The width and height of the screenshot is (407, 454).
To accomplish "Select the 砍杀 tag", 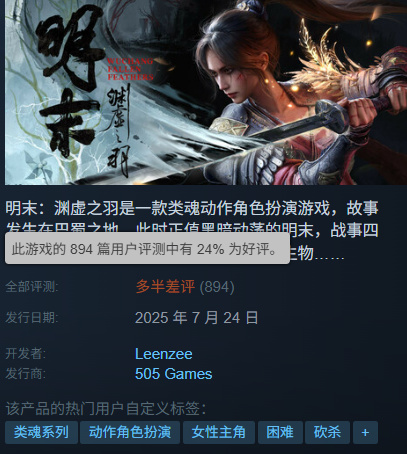I will (x=327, y=432).
